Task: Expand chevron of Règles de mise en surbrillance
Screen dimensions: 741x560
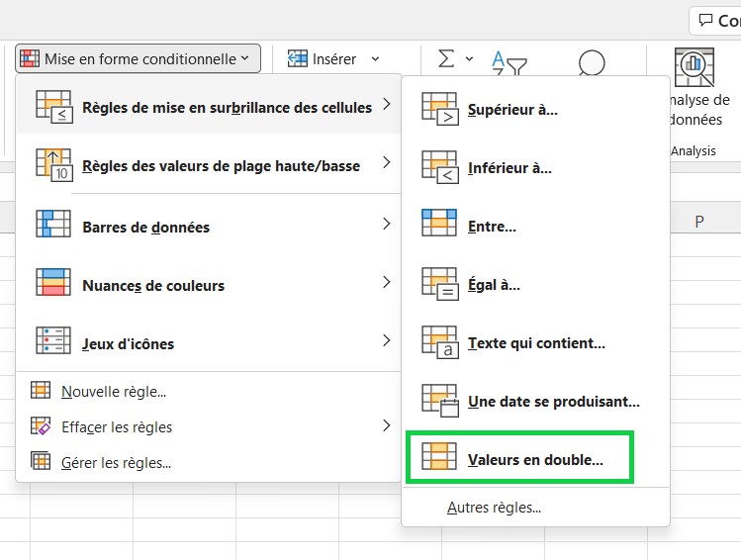Action: pyautogui.click(x=387, y=104)
